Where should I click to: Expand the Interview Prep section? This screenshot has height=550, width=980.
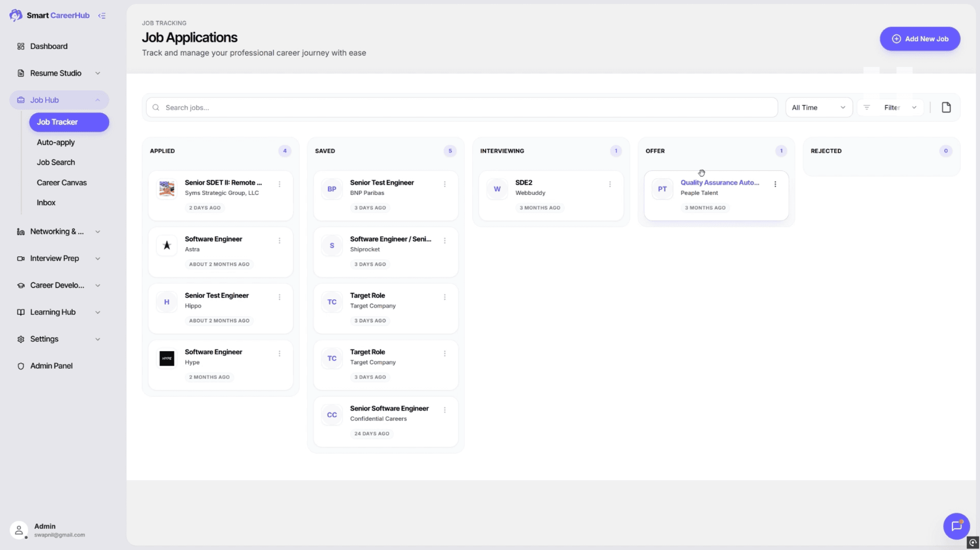(x=59, y=258)
